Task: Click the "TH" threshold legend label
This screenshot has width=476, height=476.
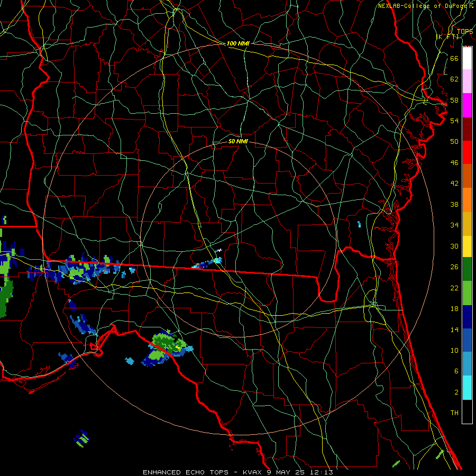Action: 454,413
